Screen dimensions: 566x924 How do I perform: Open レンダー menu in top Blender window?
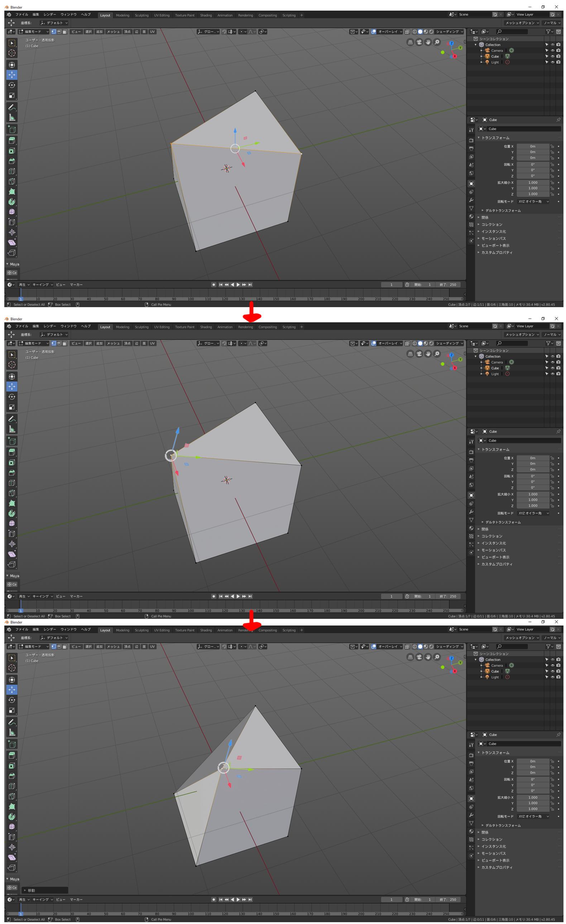click(49, 14)
